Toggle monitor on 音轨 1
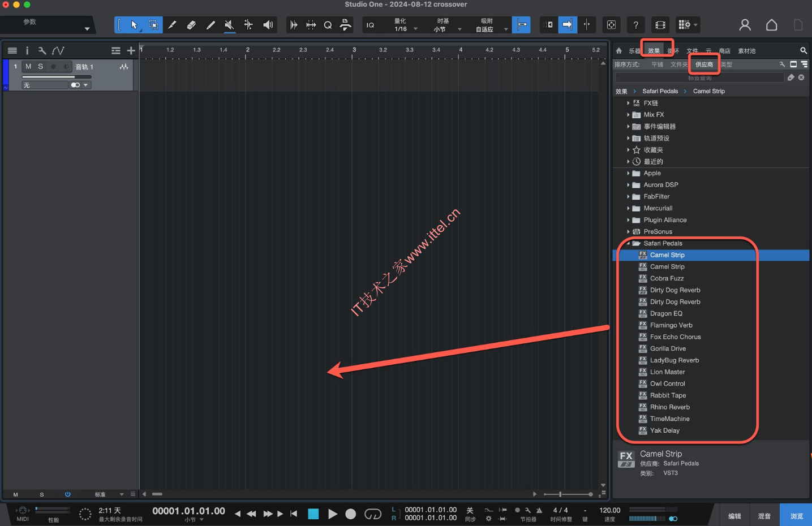812x526 pixels. (66, 67)
